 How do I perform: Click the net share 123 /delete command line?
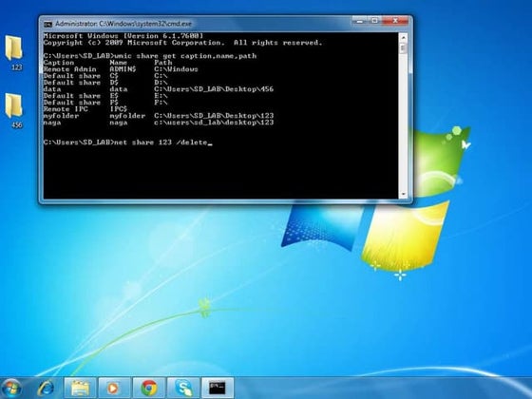pos(127,142)
